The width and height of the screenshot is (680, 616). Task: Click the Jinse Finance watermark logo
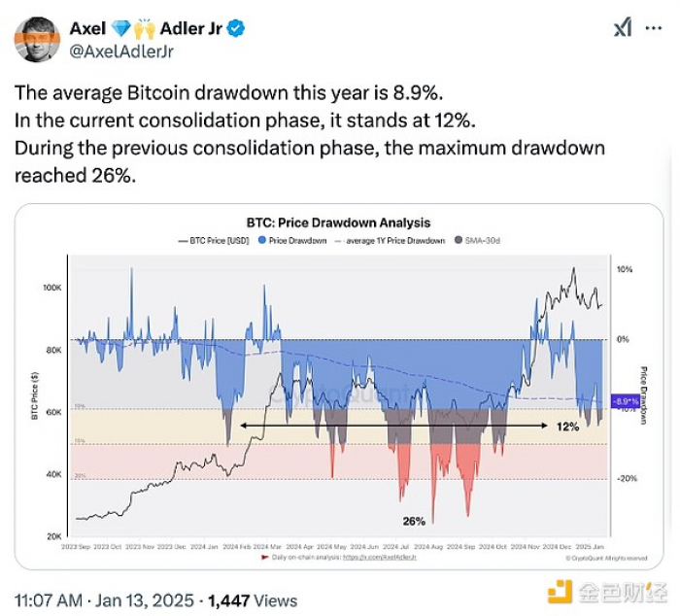pos(608,592)
